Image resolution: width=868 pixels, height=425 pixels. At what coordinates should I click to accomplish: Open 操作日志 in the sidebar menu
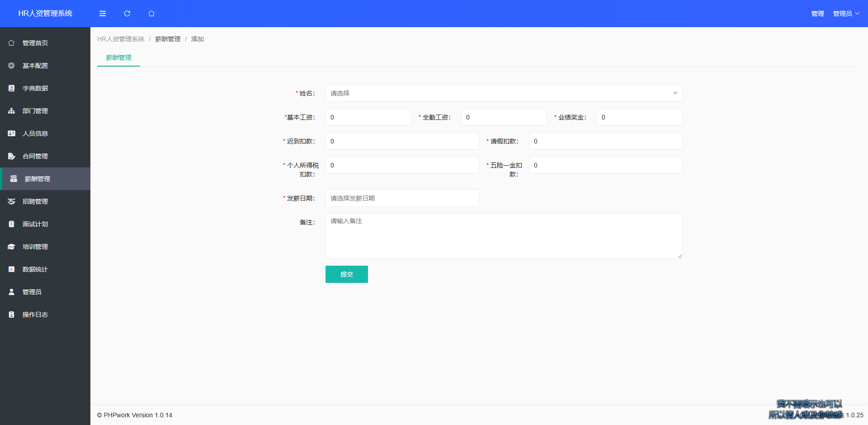tap(35, 315)
